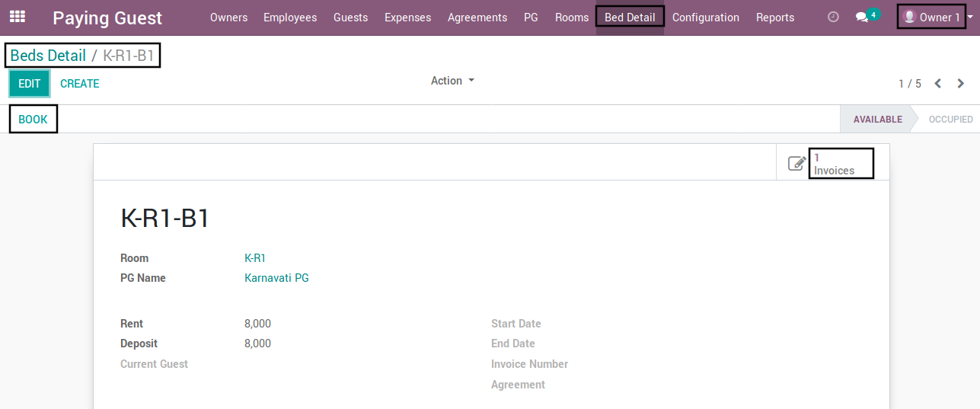Click the Deposit value 8,000
This screenshot has width=980, height=409.
tap(257, 343)
